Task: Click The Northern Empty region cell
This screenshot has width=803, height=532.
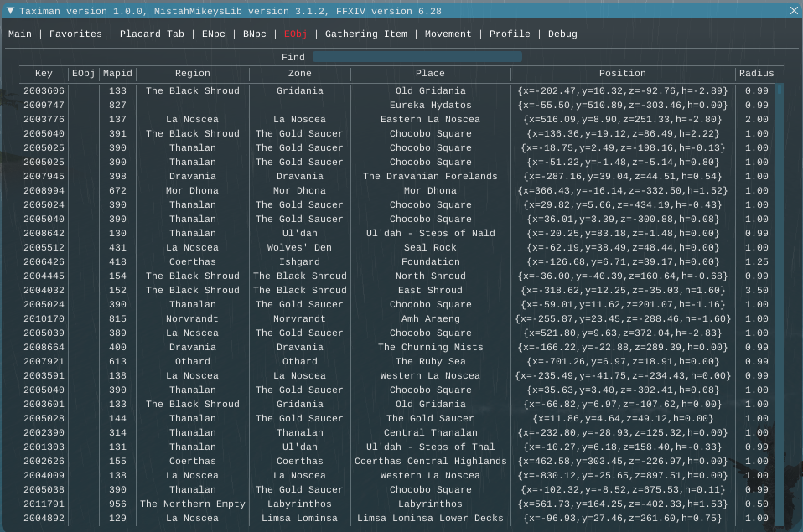Action: tap(193, 504)
